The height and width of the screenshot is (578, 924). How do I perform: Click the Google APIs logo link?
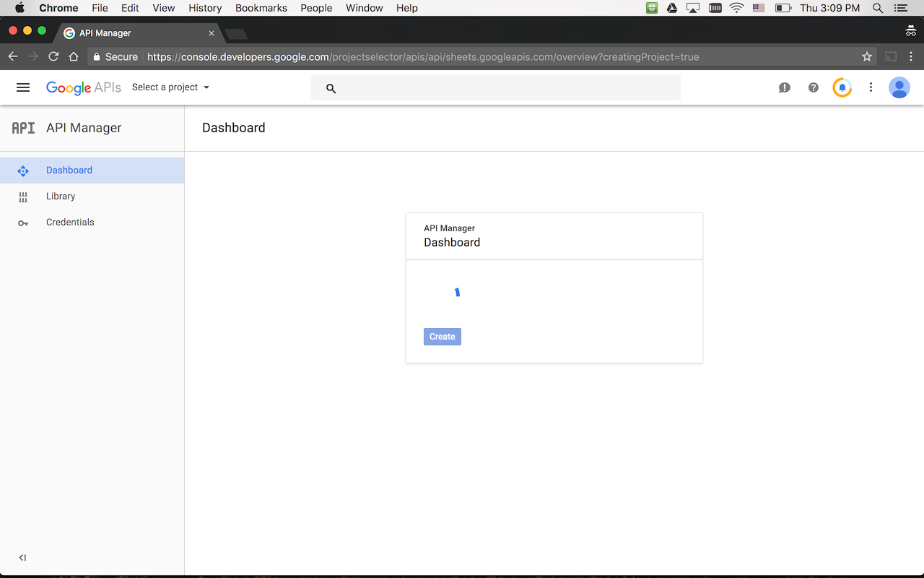(x=83, y=87)
